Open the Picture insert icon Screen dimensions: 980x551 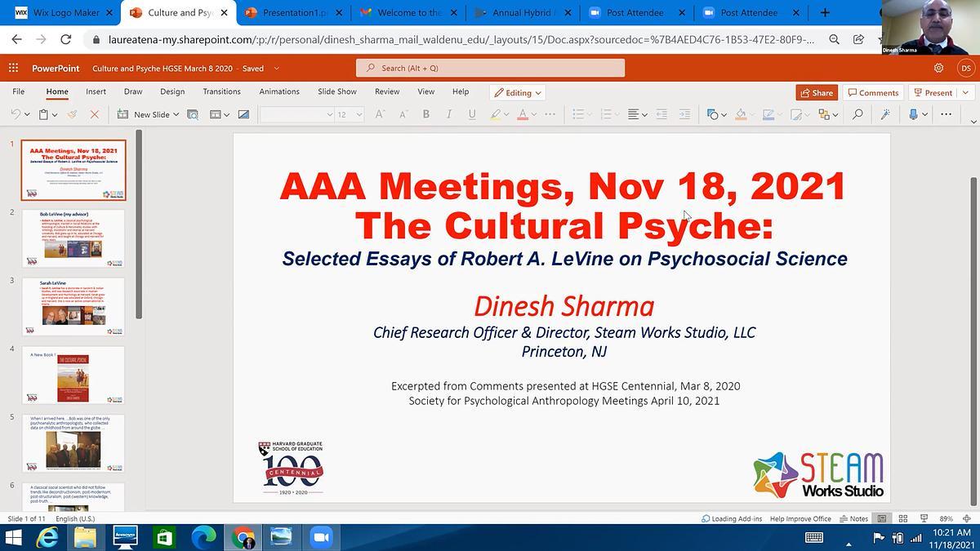[x=243, y=115]
